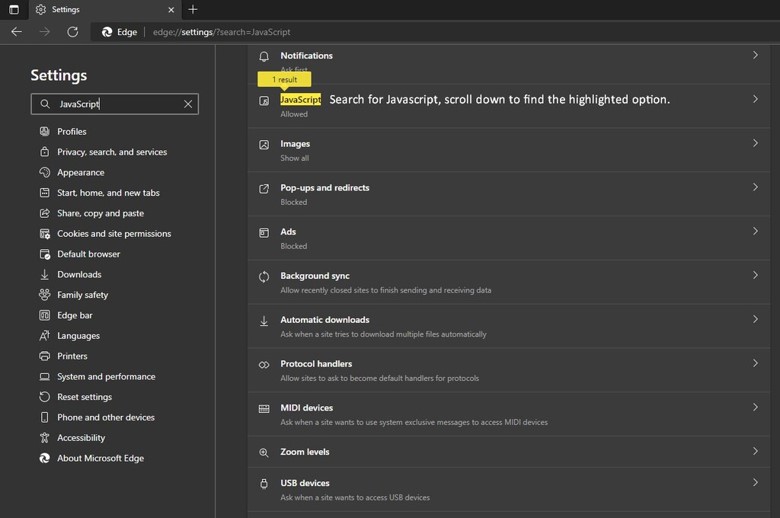Open Cookies and site permissions section
This screenshot has height=518, width=780.
pyautogui.click(x=113, y=234)
